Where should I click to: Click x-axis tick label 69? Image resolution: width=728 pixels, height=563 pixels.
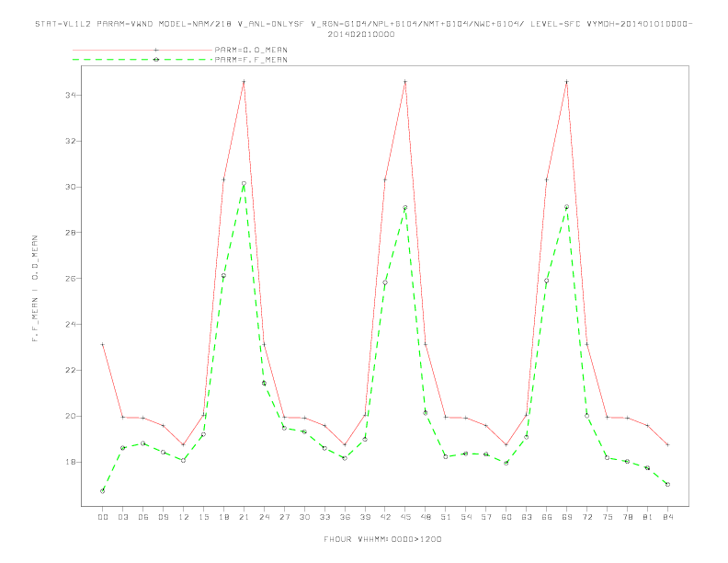point(567,517)
